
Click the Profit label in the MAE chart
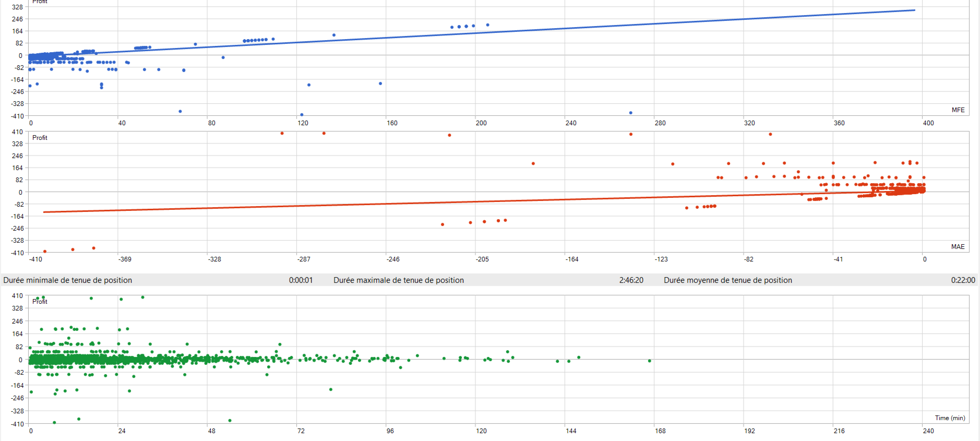pyautogui.click(x=40, y=138)
